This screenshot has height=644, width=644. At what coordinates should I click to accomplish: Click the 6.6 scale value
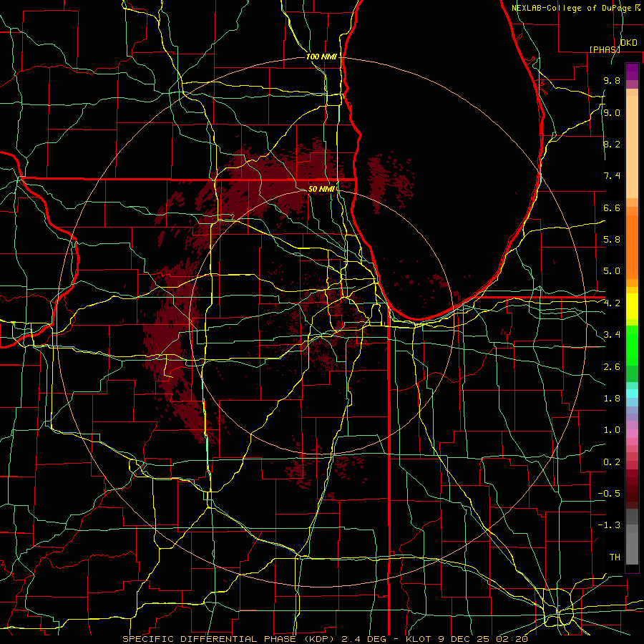pyautogui.click(x=612, y=208)
